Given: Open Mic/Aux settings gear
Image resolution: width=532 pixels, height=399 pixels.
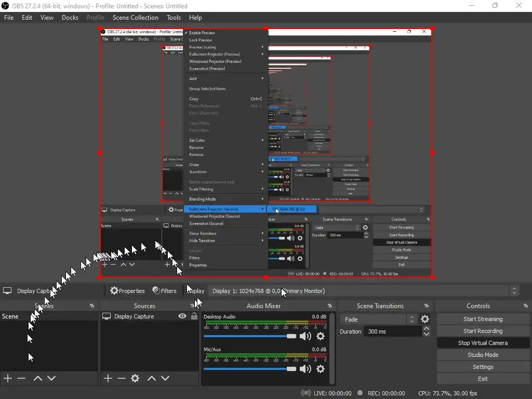Looking at the screenshot, I should [x=320, y=369].
